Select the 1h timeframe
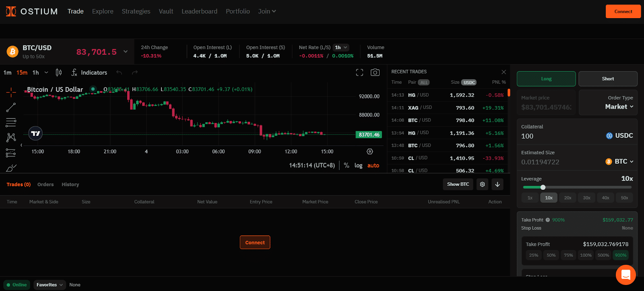 click(36, 73)
